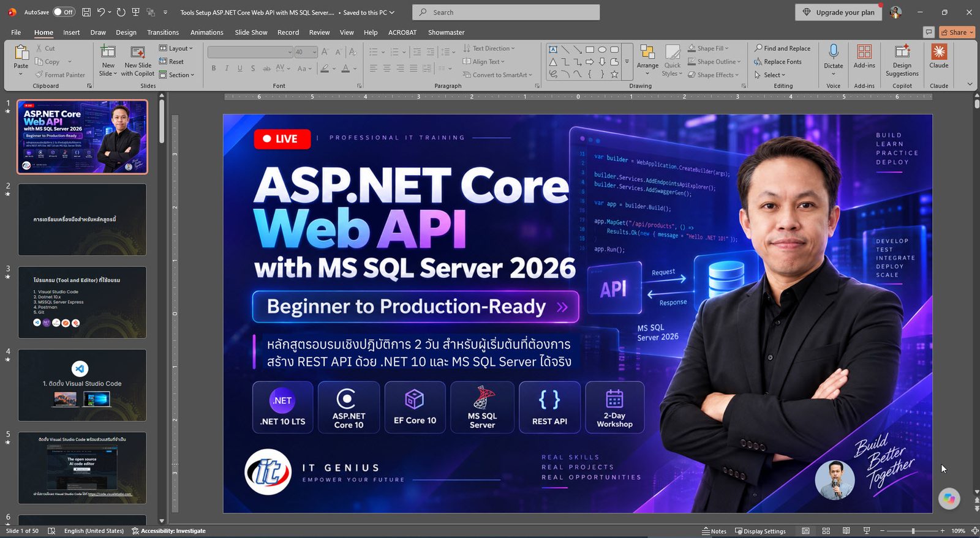This screenshot has height=538, width=980.
Task: Open Design Suggestions from Copilot
Action: point(902,60)
